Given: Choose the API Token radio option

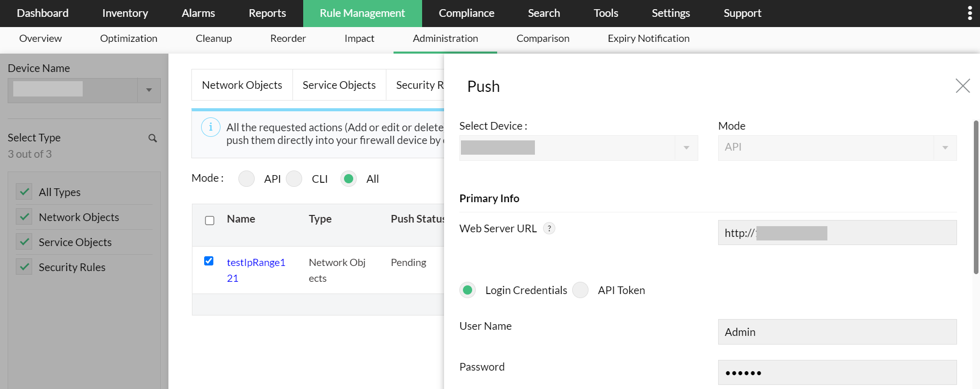Looking at the screenshot, I should click(580, 290).
